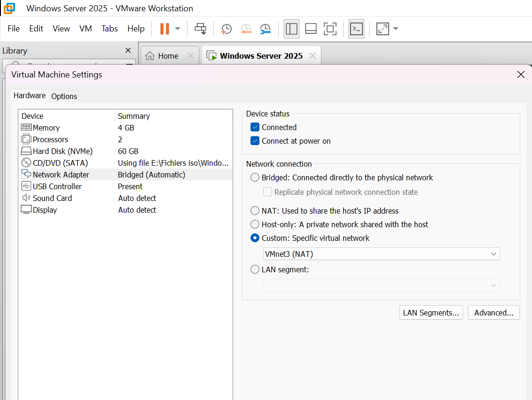This screenshot has width=532, height=400.
Task: Toggle the thumbnail bar view icon
Action: 311,29
